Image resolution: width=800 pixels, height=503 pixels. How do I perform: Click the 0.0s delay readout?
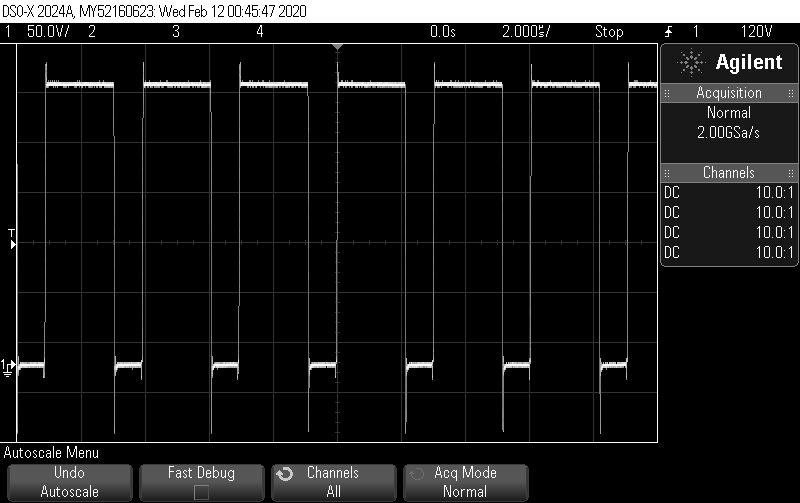[442, 32]
